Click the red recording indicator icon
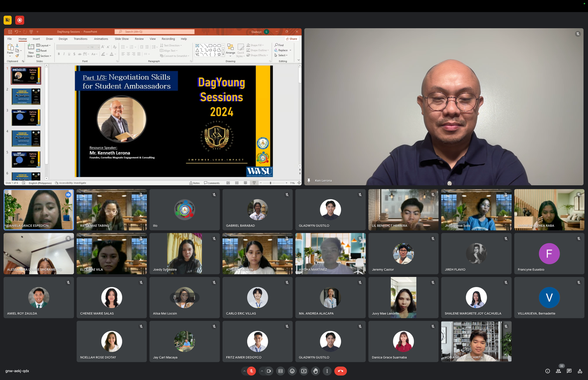This screenshot has width=588, height=380. point(20,20)
